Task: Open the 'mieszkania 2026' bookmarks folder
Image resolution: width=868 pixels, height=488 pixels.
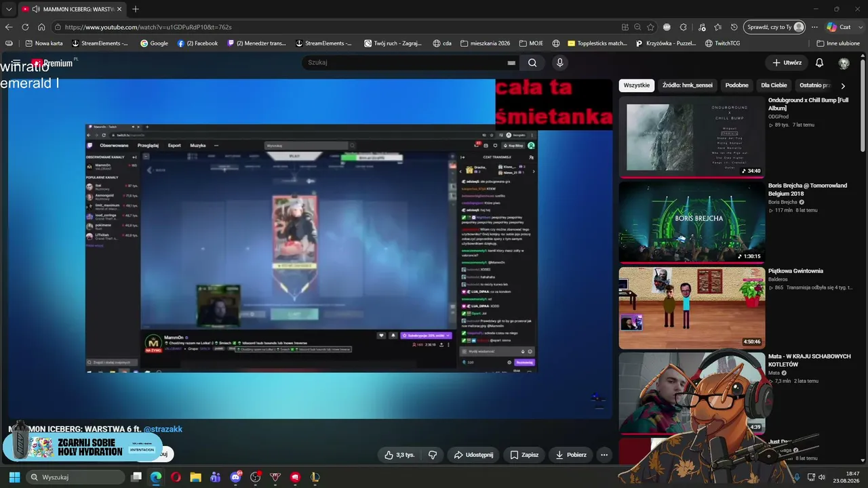Action: pyautogui.click(x=485, y=43)
